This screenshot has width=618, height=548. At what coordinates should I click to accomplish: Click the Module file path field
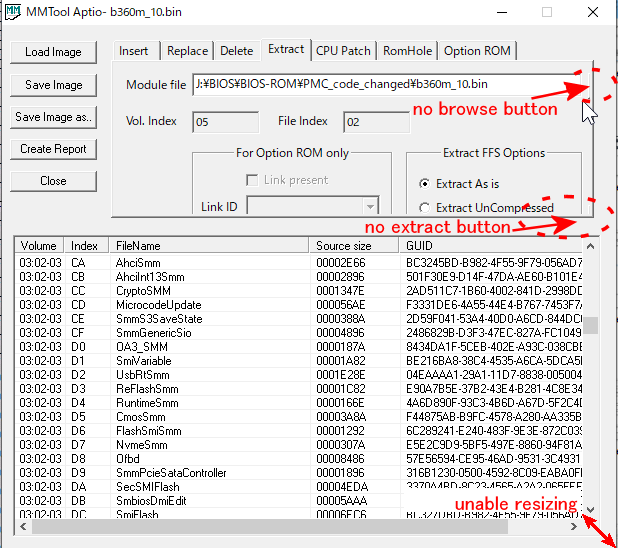380,86
